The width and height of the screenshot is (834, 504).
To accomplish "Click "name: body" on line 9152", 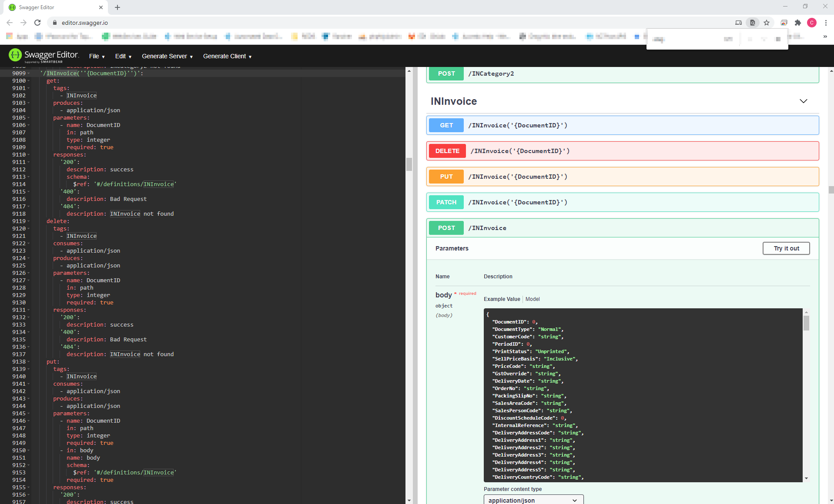I will coord(83,458).
